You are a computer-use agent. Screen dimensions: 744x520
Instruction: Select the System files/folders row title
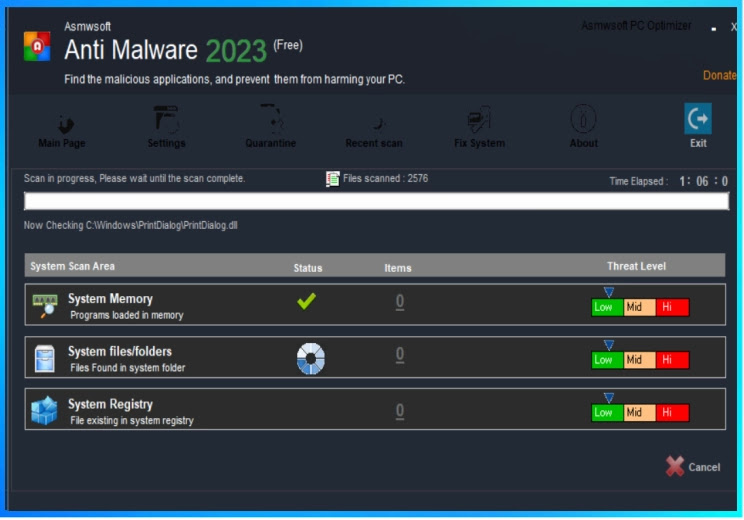pyautogui.click(x=120, y=352)
